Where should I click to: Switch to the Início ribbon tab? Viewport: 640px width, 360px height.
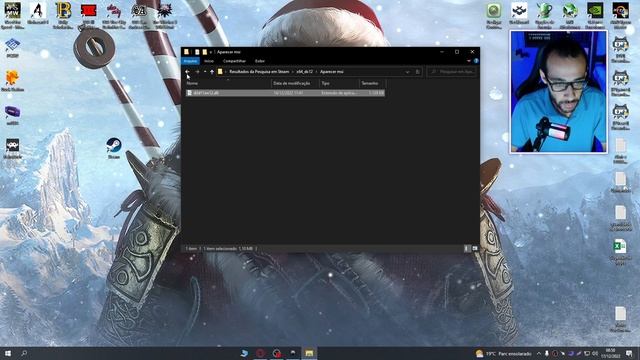coord(209,61)
